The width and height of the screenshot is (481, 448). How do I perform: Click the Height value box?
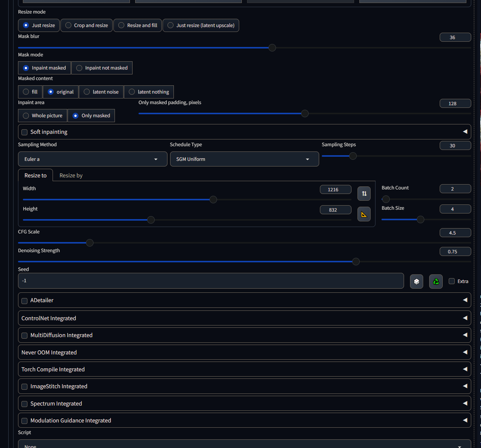point(335,210)
